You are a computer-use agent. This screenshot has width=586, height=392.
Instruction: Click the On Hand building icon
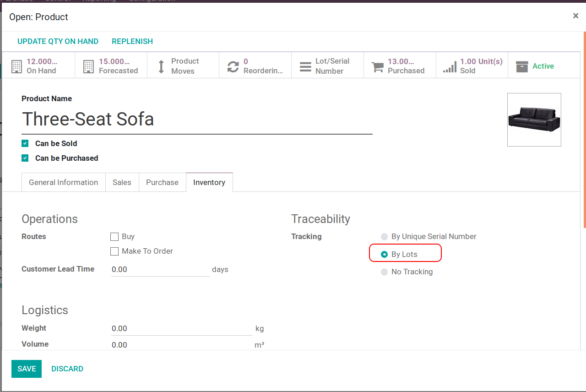[16, 66]
